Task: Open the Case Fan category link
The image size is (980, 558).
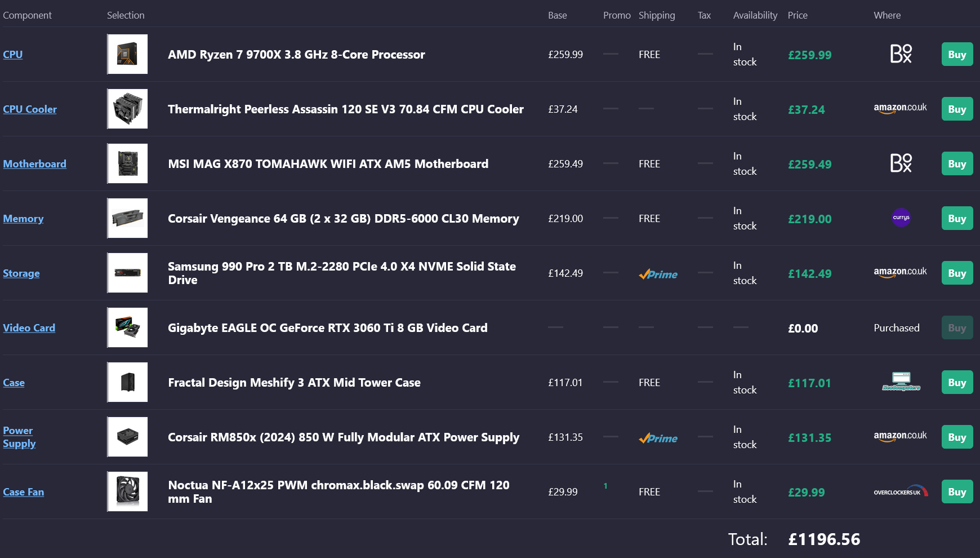Action: click(24, 492)
